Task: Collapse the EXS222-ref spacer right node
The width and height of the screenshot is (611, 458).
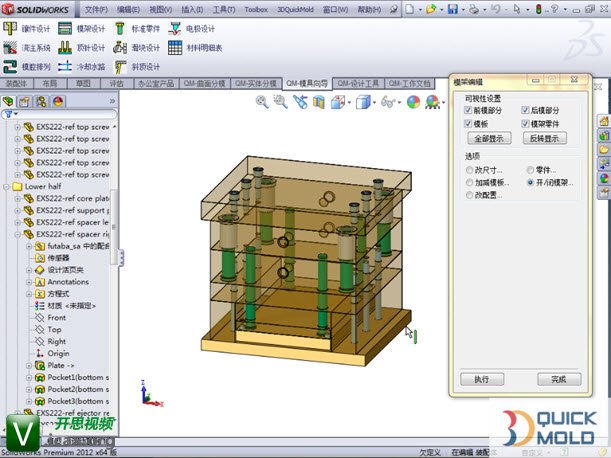Action: click(18, 234)
